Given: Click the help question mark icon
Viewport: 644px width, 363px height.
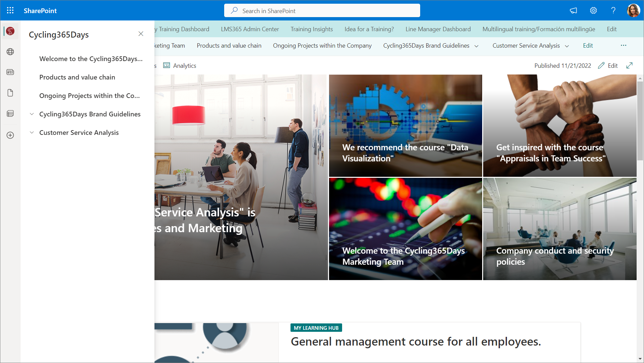Looking at the screenshot, I should click(x=613, y=10).
